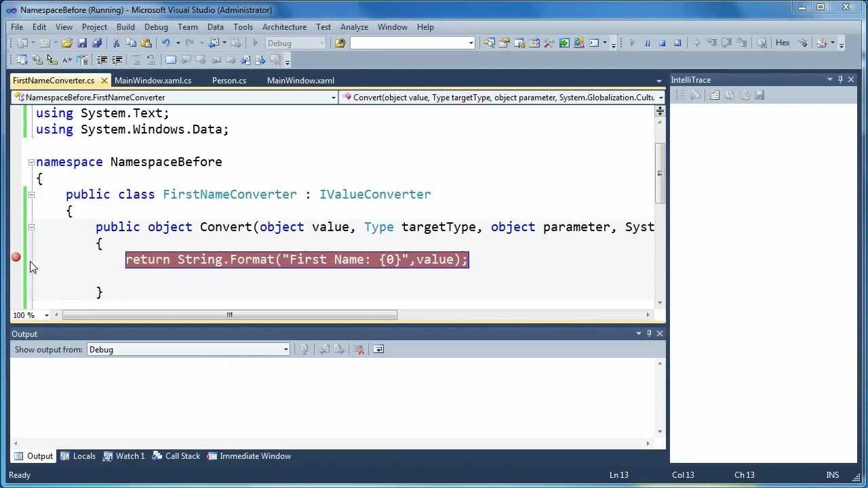This screenshot has height=488, width=868.
Task: Open the Debug menu
Action: click(156, 26)
